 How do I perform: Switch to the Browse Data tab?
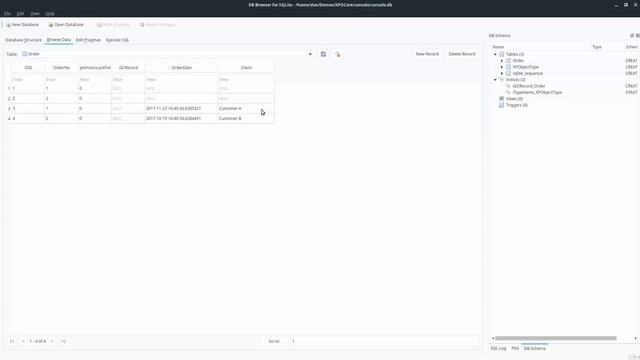point(59,40)
